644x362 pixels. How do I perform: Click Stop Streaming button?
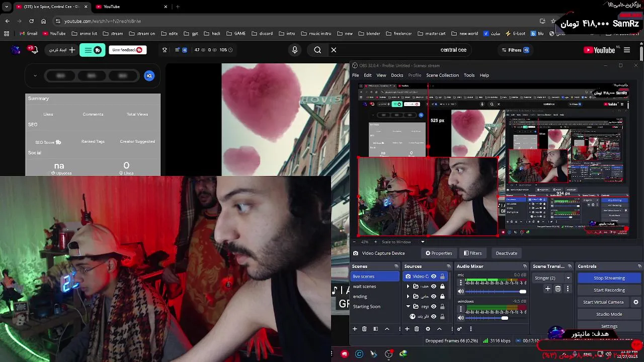pyautogui.click(x=609, y=278)
